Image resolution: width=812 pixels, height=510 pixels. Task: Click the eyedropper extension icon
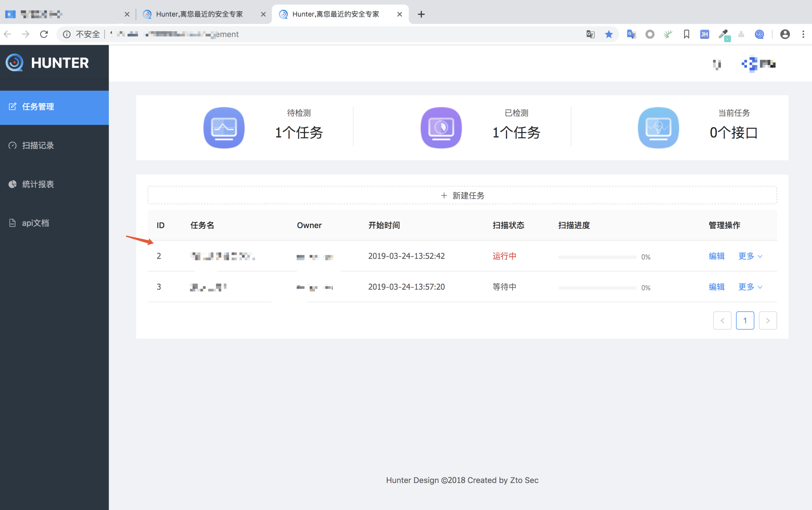click(724, 35)
